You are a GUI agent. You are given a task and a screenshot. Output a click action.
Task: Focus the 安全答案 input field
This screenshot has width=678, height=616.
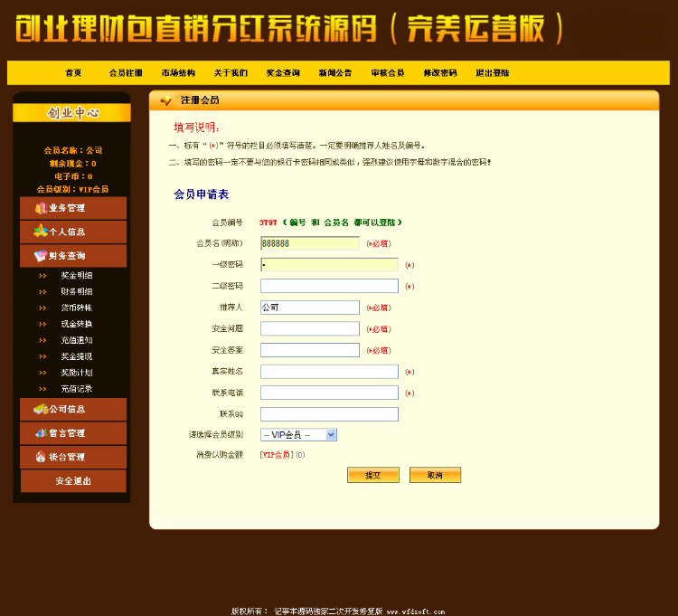point(310,350)
